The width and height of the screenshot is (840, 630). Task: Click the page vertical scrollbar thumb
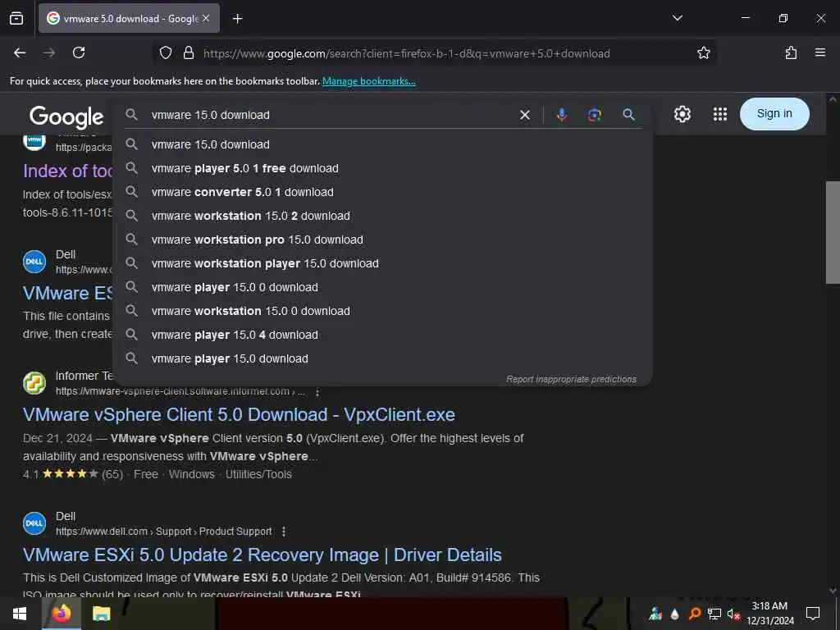pos(833,232)
